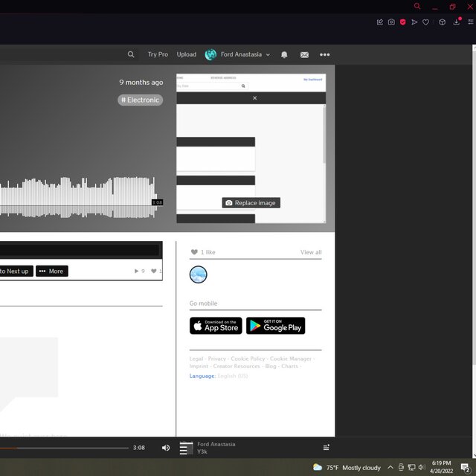Open the browser downloads icon
This screenshot has height=476, width=476.
click(457, 22)
